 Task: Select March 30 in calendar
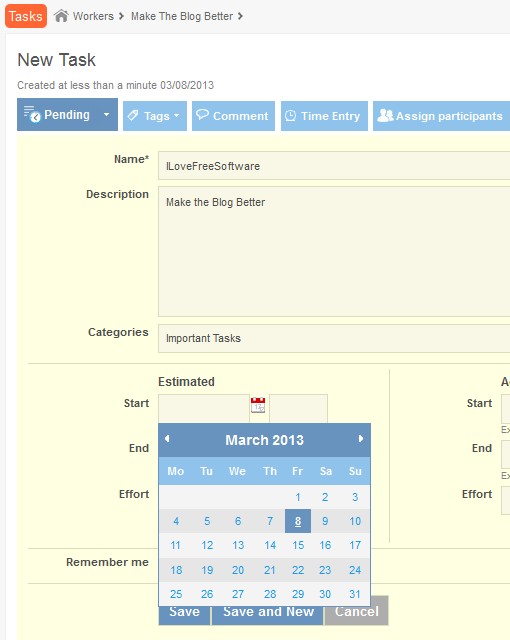pyautogui.click(x=325, y=594)
